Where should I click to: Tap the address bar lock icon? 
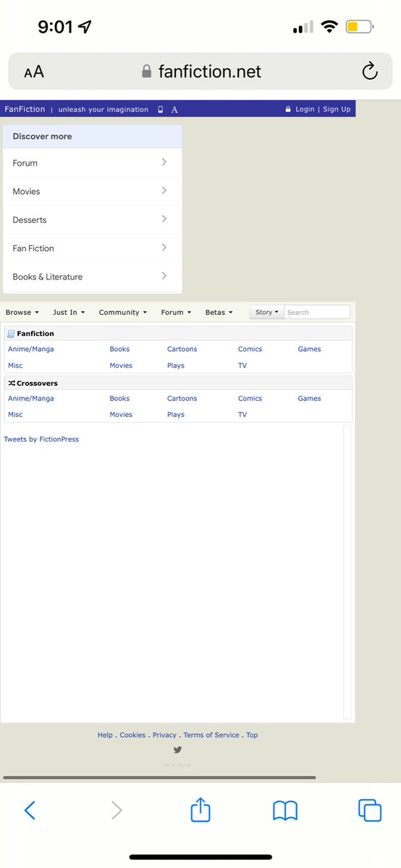coord(147,72)
